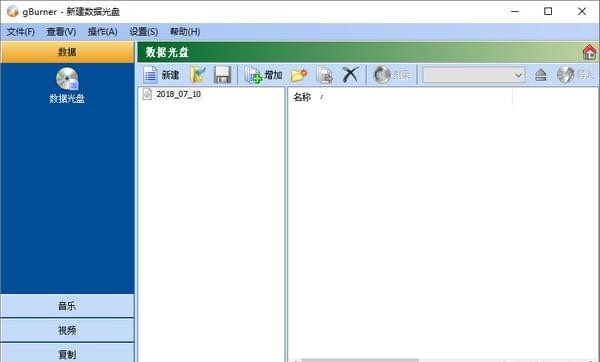Create a new folder with starred folder icon
This screenshot has width=600, height=362.
299,75
